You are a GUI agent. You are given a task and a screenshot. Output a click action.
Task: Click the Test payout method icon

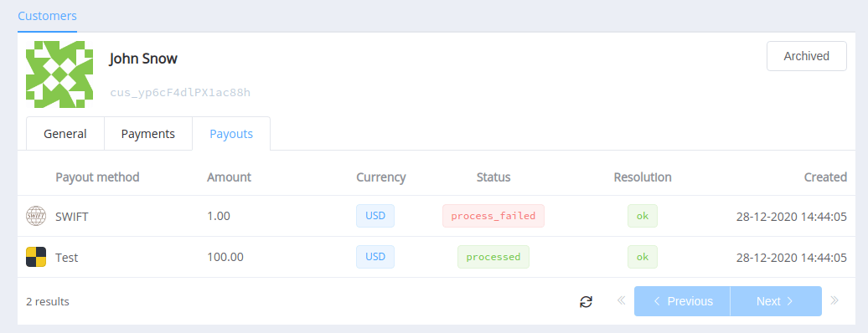[36, 257]
